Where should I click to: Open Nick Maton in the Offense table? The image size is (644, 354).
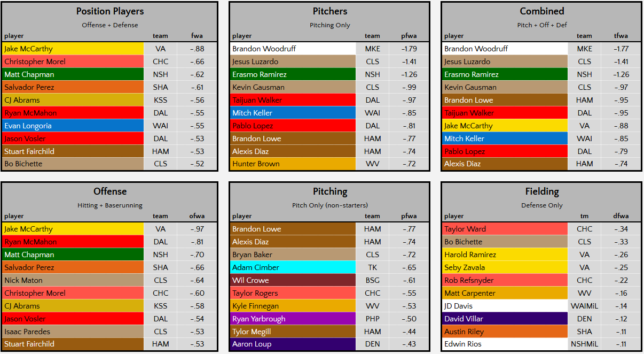(x=23, y=280)
